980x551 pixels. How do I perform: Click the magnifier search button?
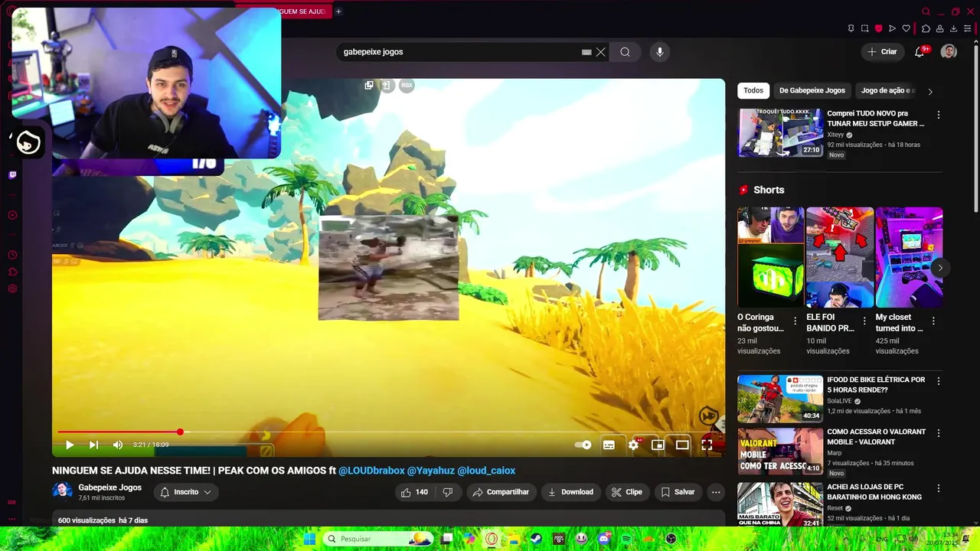pos(626,52)
